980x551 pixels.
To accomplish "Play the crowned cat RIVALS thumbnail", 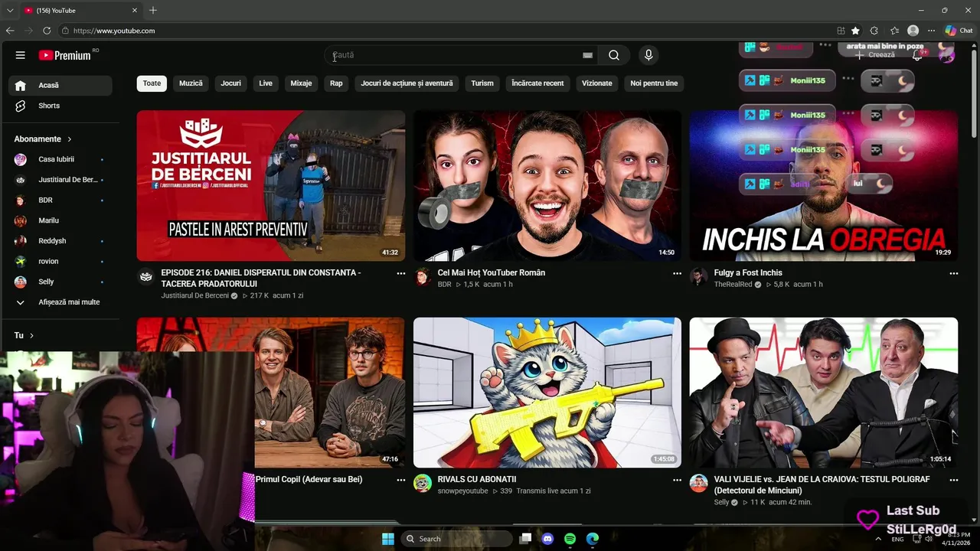I will click(547, 393).
